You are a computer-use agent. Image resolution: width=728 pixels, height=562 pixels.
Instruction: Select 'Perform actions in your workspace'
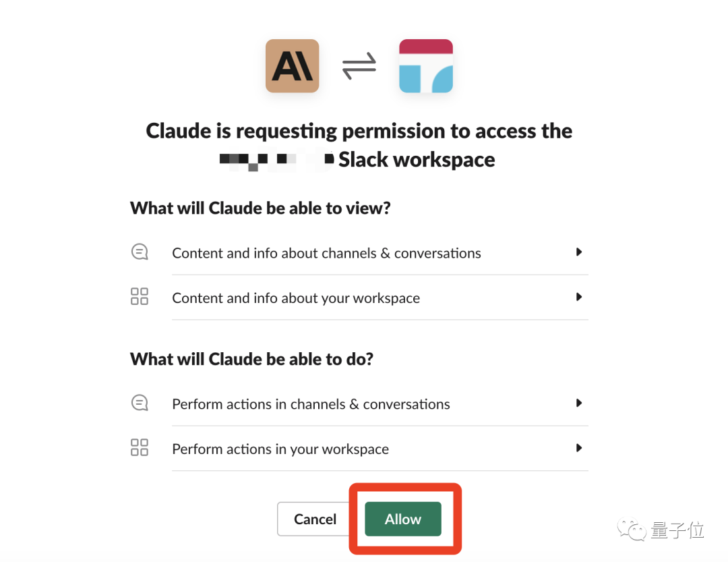280,449
